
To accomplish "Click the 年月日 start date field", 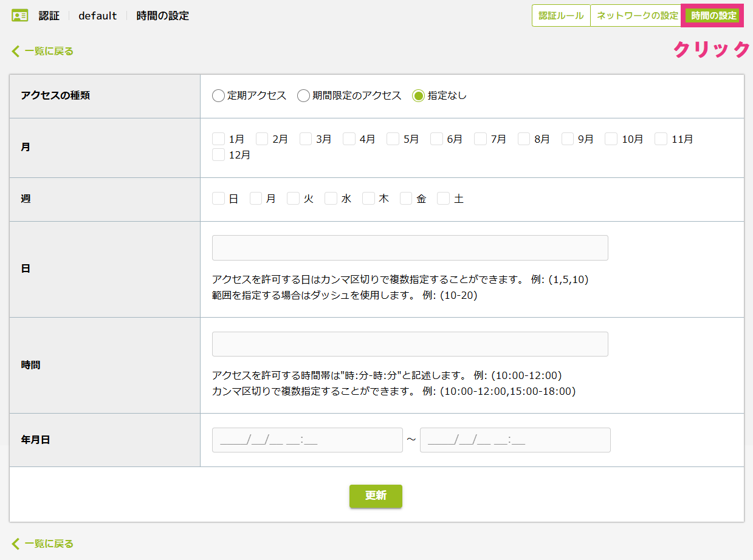I will pyautogui.click(x=308, y=440).
